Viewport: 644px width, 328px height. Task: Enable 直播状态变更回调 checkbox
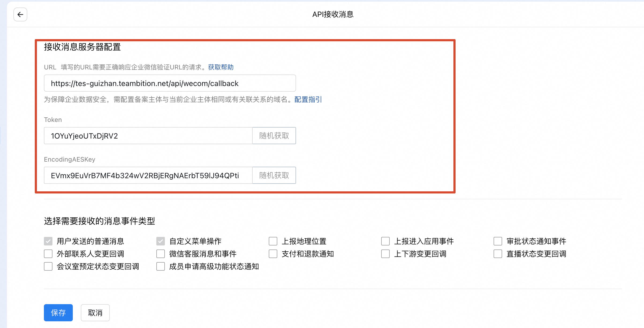tap(498, 254)
